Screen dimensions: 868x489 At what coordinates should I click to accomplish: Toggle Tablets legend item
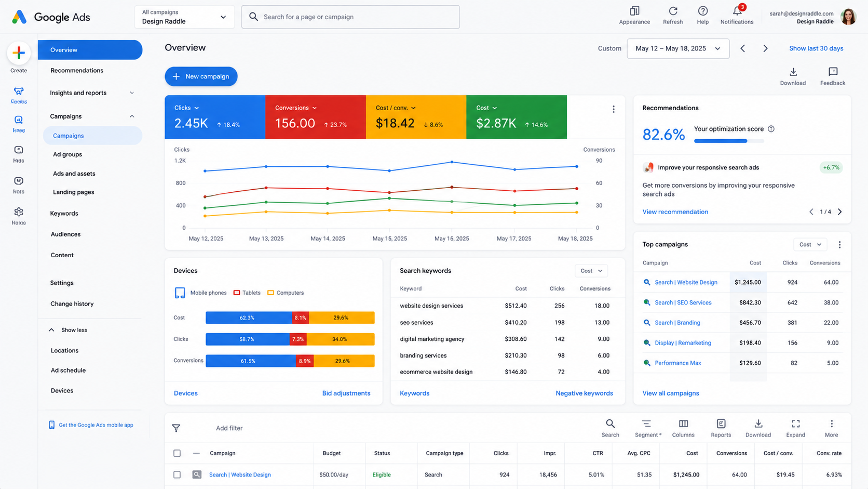click(x=247, y=293)
